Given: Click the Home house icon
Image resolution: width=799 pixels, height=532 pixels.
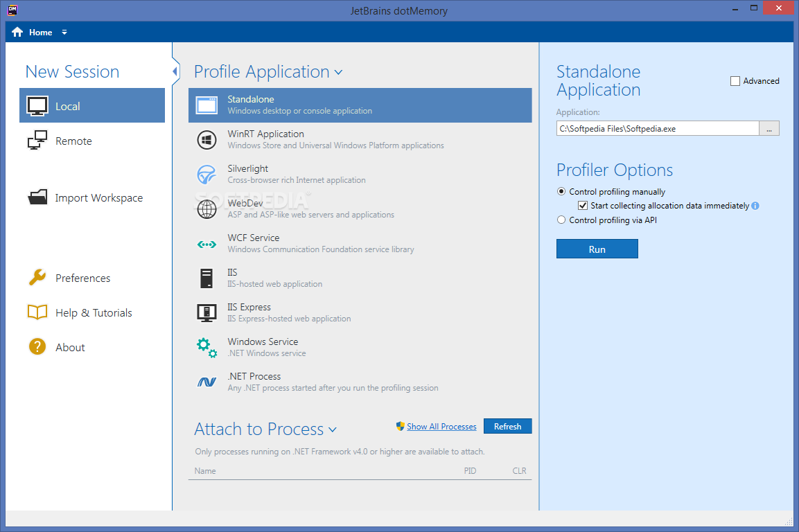Looking at the screenshot, I should click(x=17, y=32).
